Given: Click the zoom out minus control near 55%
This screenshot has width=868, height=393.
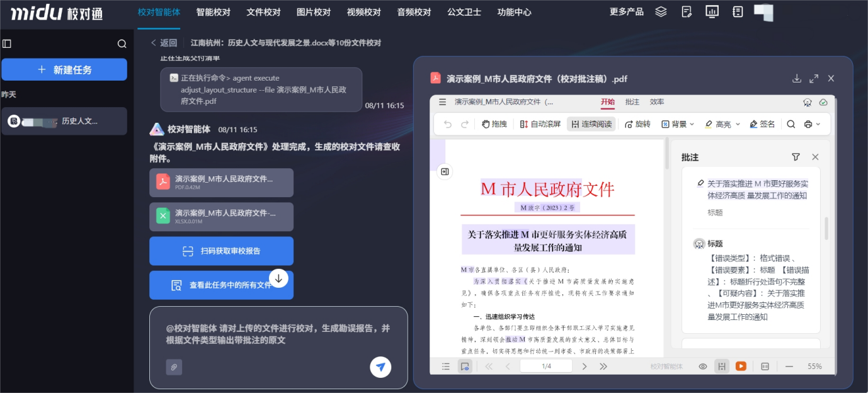Looking at the screenshot, I should coord(789,366).
